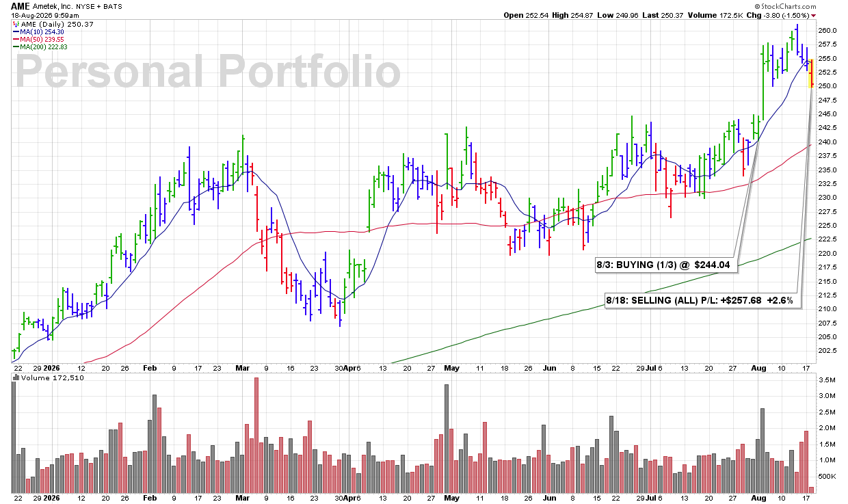This screenshot has width=848, height=504.
Task: Click the 3.5M volume axis label
Action: [x=826, y=380]
